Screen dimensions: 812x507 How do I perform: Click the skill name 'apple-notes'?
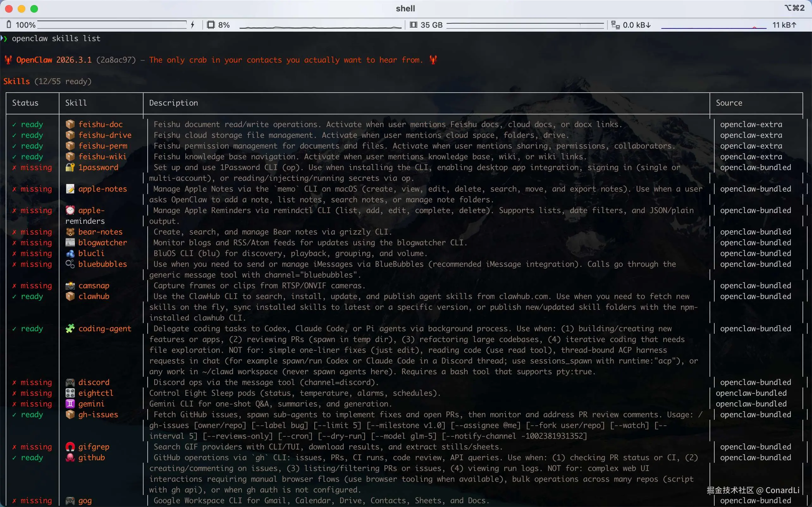click(103, 189)
